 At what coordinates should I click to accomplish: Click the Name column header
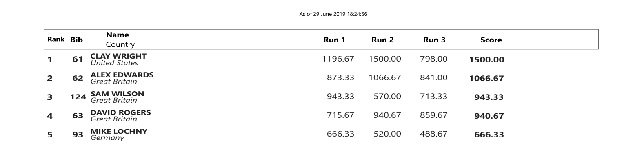point(117,35)
